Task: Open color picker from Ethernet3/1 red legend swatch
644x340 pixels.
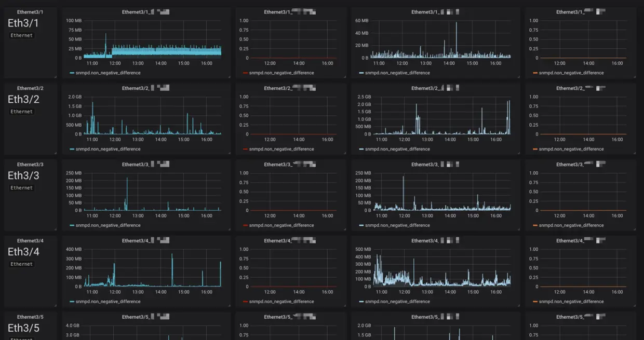Action: (x=245, y=73)
